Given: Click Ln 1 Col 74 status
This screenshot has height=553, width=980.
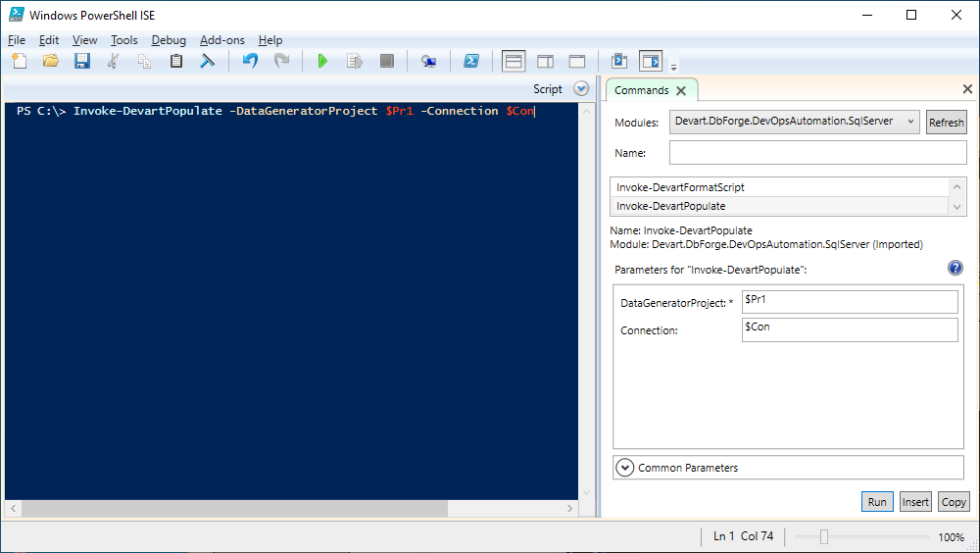Looking at the screenshot, I should (743, 536).
